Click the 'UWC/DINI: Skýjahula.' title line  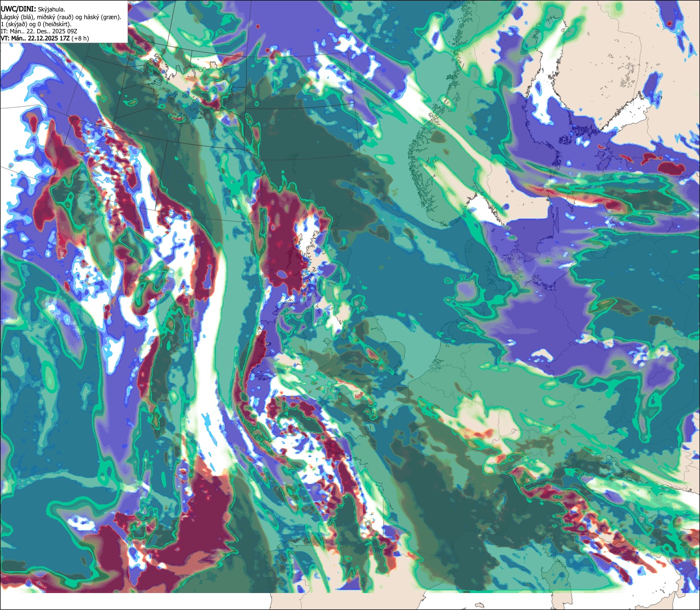(33, 9)
